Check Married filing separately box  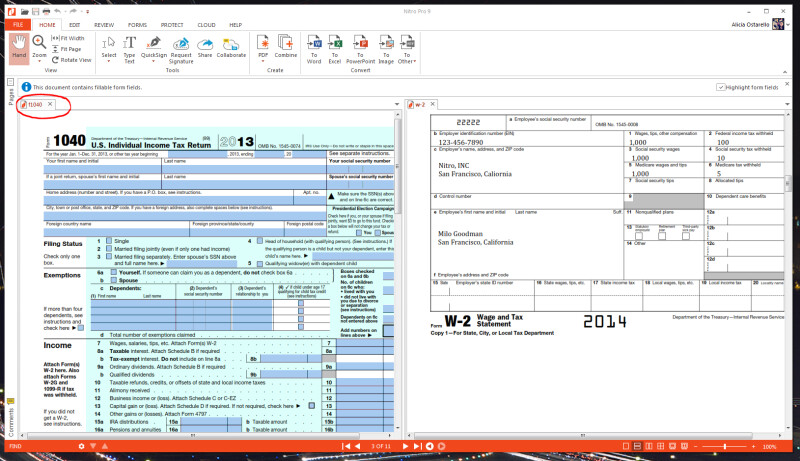(x=109, y=257)
